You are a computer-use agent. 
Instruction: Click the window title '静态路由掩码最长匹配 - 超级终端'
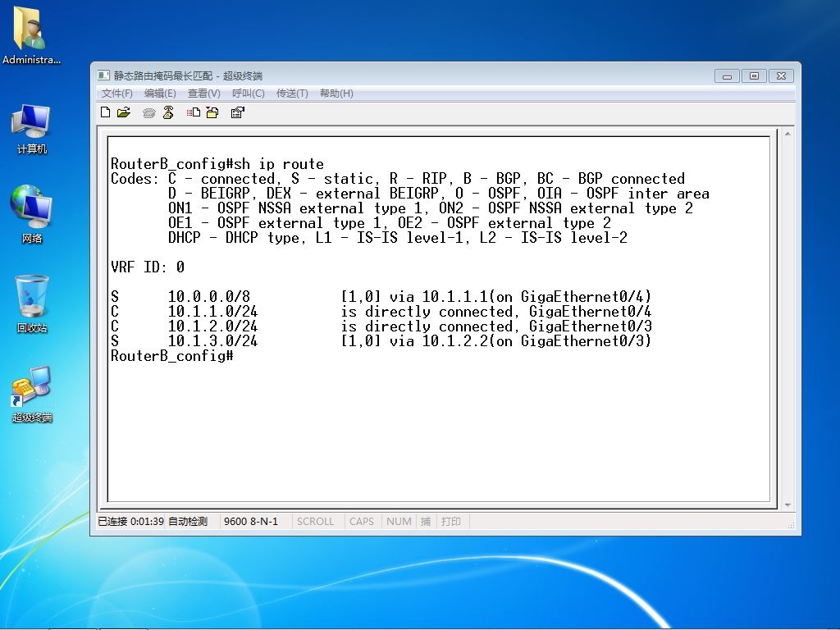click(188, 75)
